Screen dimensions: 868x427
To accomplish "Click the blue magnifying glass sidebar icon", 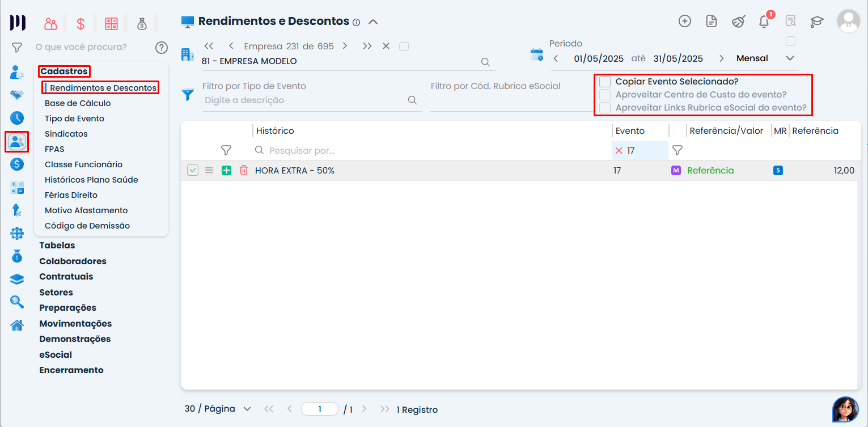I will coord(17,302).
